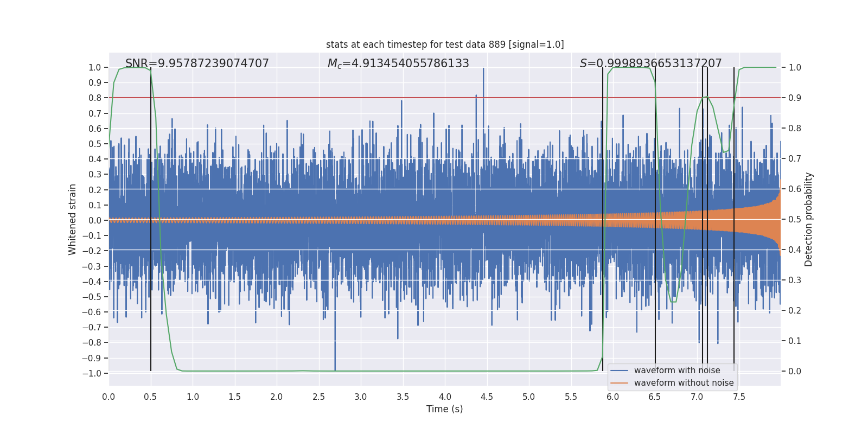Click the 0.8 tick on the Whitened strain axis
868x434 pixels.
pos(95,98)
